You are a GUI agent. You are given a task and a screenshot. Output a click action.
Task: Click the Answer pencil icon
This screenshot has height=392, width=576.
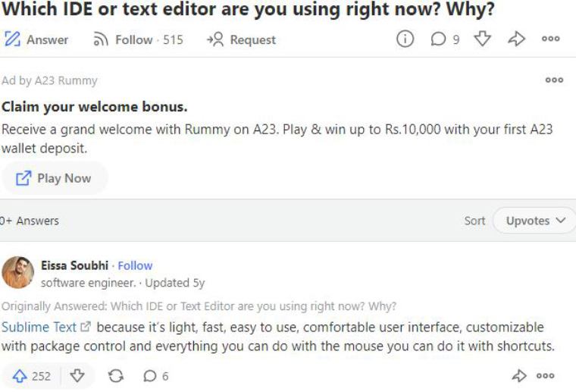click(x=12, y=39)
